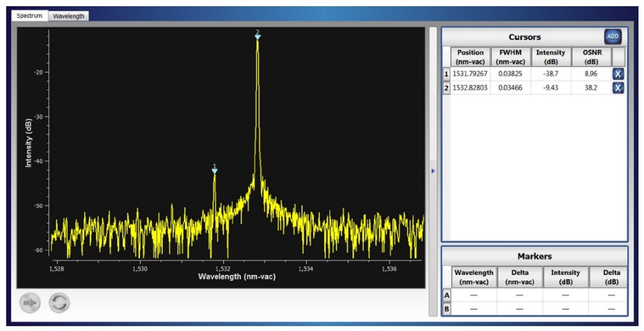644x331 pixels.
Task: Select cursor 1 marker on the spectrum plot
Action: (x=214, y=170)
